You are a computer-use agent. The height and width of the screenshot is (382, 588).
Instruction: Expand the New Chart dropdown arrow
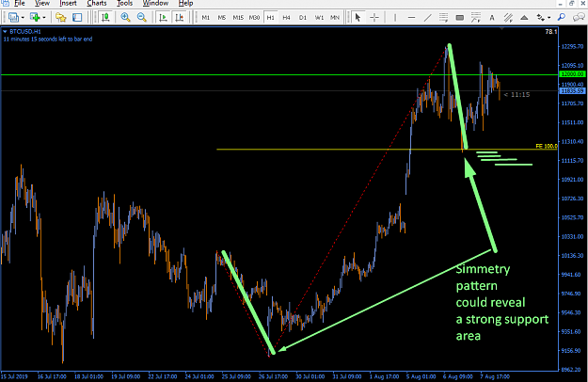(x=23, y=18)
